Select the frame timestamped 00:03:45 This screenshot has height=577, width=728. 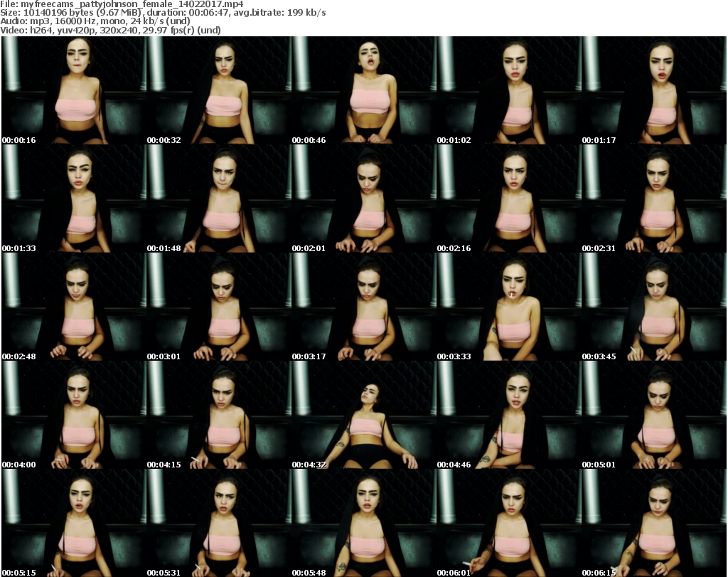654,307
